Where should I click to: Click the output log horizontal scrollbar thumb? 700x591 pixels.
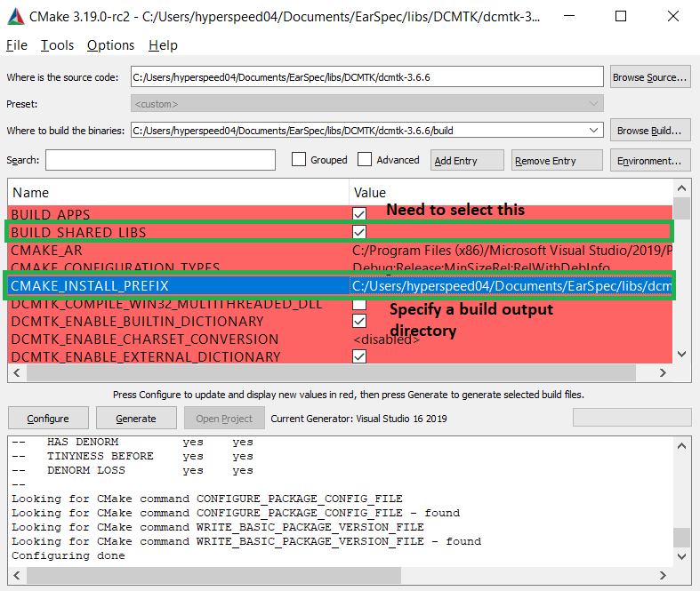(213, 575)
